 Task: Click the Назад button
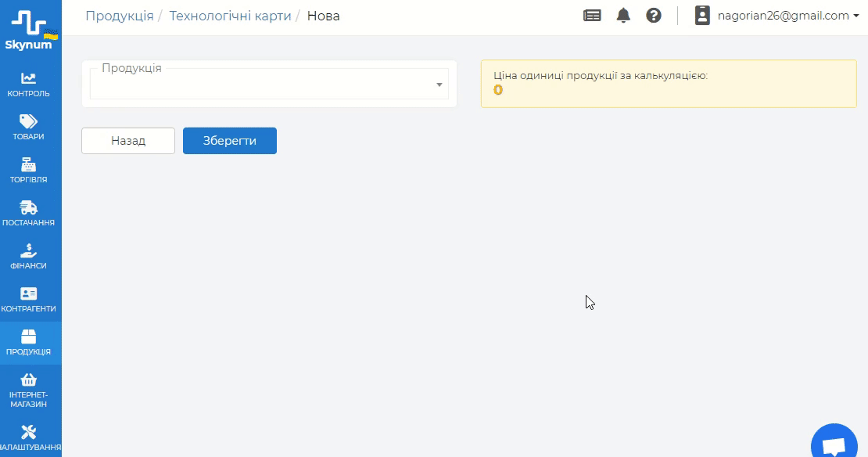pyautogui.click(x=128, y=141)
